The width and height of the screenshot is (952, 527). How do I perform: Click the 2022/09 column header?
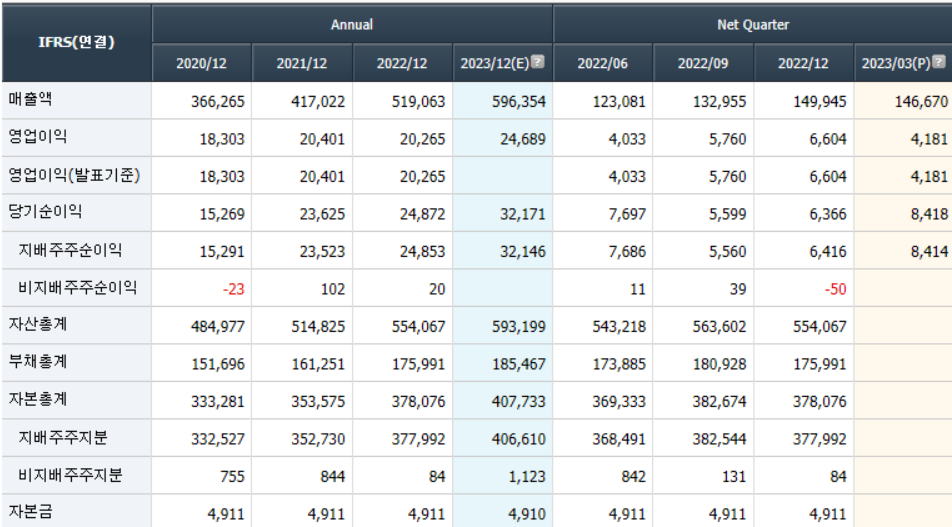(x=702, y=63)
